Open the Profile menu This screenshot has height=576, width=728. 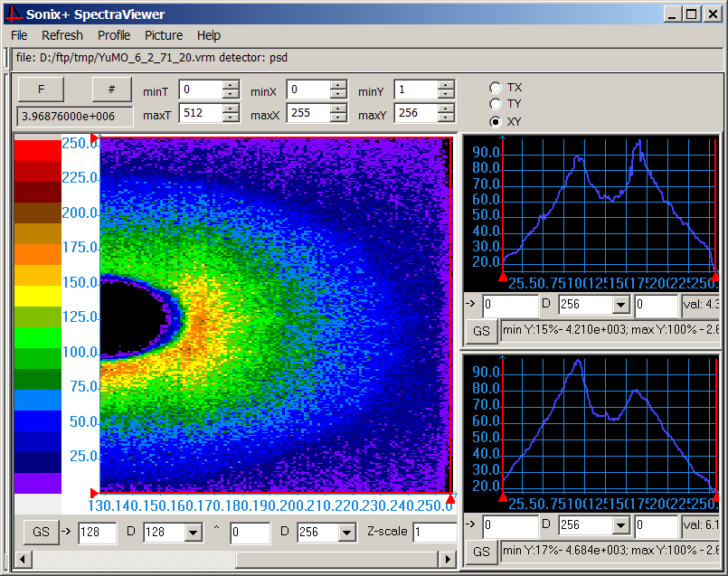114,35
